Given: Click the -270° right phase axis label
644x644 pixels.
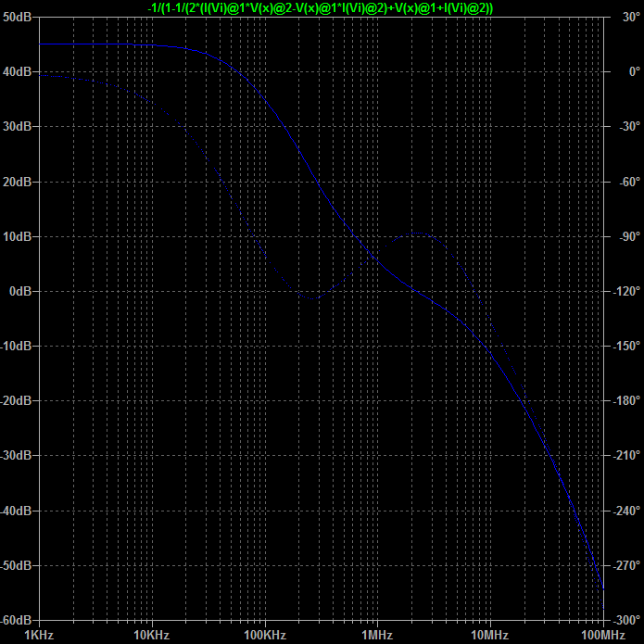Looking at the screenshot, I should pos(626,565).
